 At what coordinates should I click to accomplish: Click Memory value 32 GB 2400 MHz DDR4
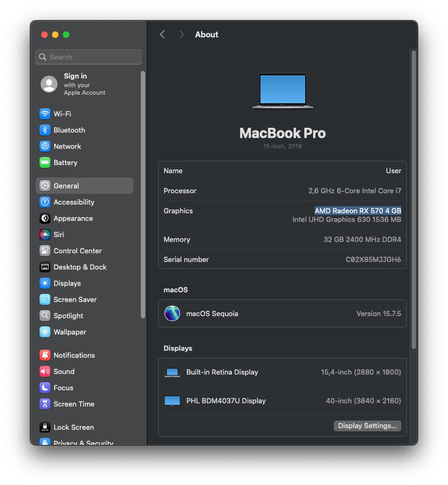click(x=362, y=239)
